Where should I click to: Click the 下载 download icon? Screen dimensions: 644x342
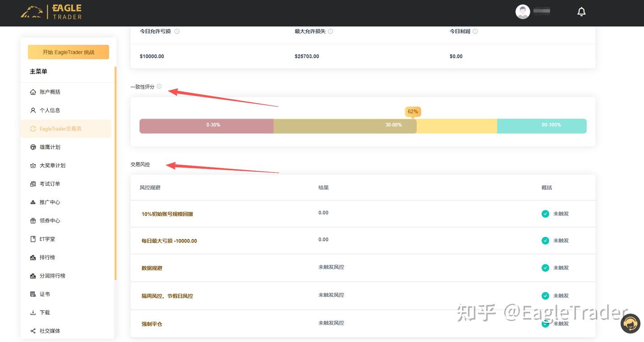point(34,312)
